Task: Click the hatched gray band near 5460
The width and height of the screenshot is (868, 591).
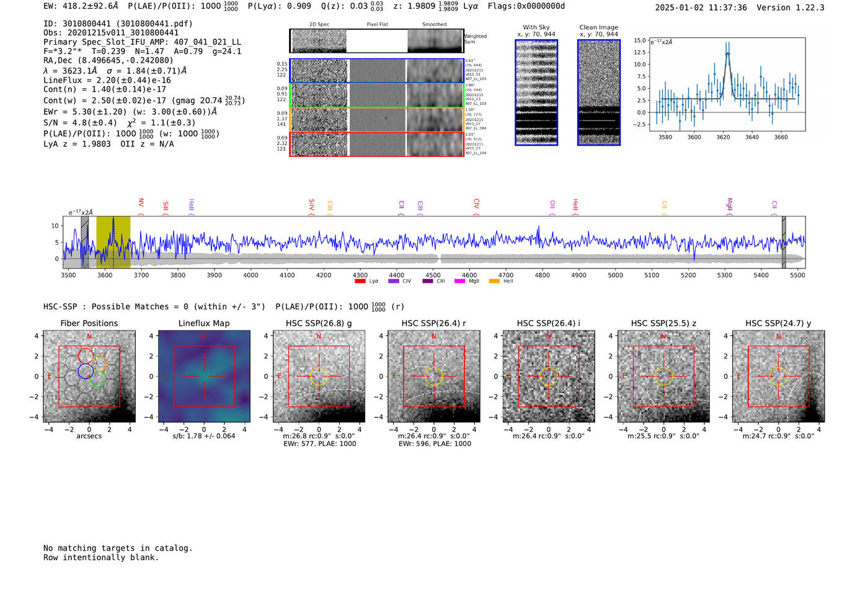Action: [x=784, y=242]
